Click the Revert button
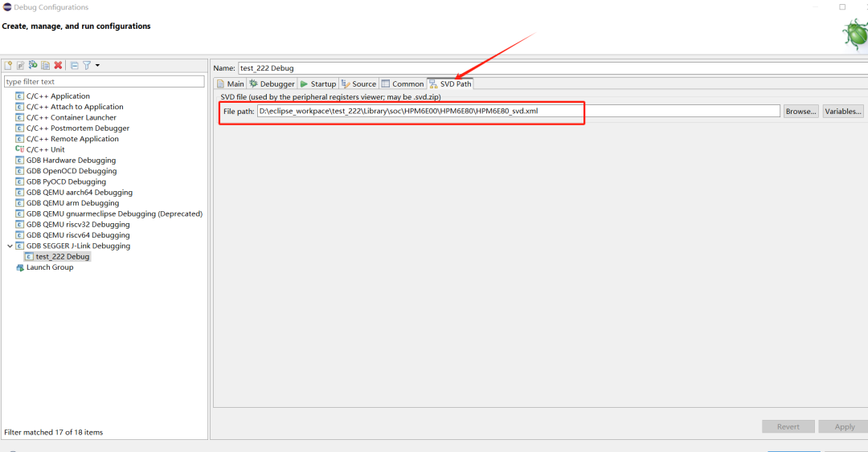The height and width of the screenshot is (452, 868). [788, 426]
